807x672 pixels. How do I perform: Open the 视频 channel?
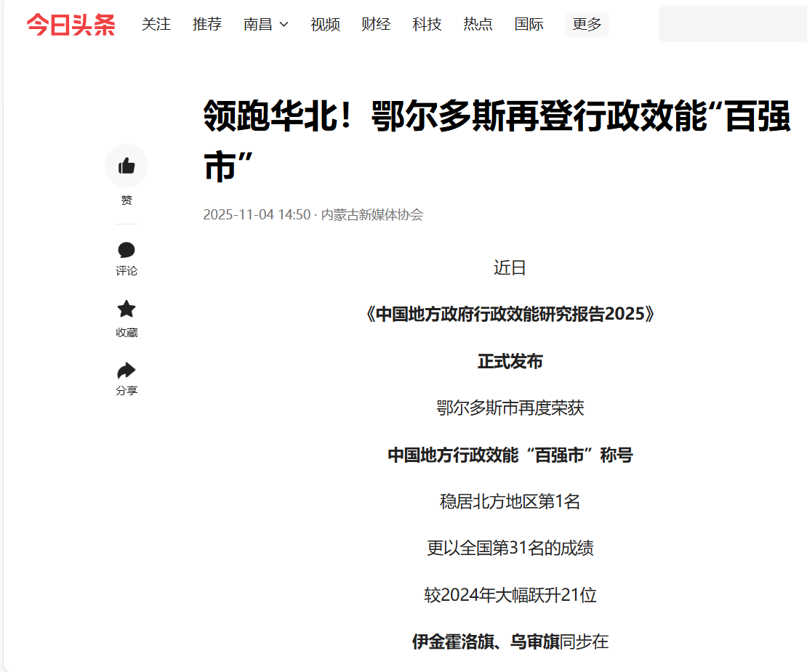pyautogui.click(x=325, y=25)
